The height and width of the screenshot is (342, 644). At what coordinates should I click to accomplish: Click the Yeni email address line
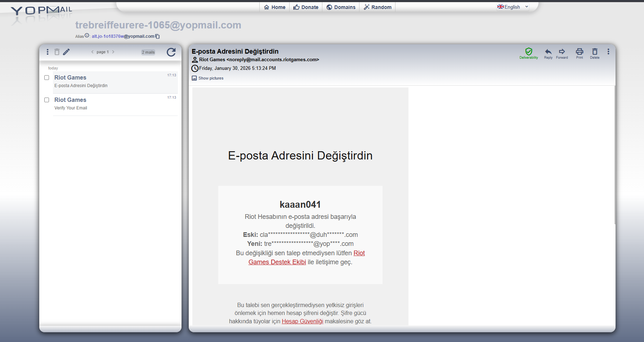tap(300, 244)
